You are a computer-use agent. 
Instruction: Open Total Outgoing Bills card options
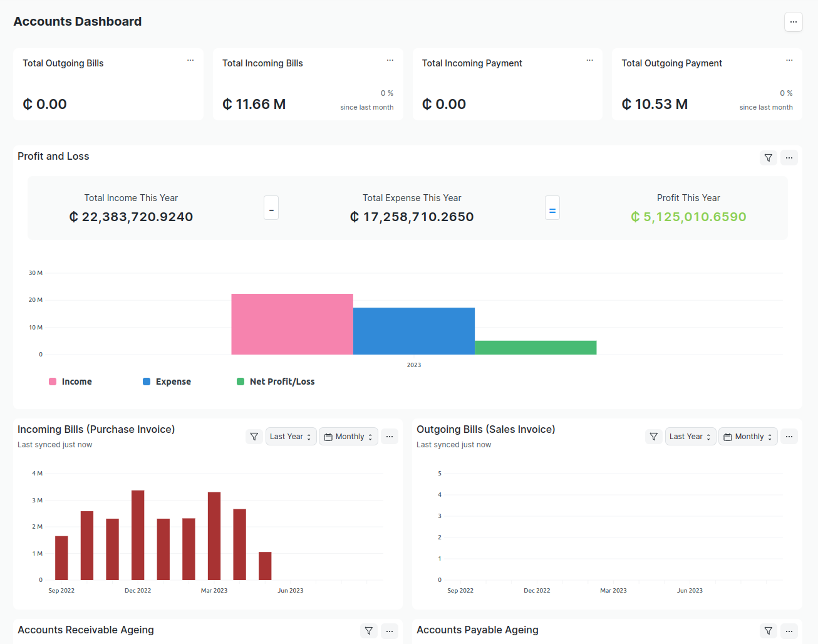tap(190, 61)
